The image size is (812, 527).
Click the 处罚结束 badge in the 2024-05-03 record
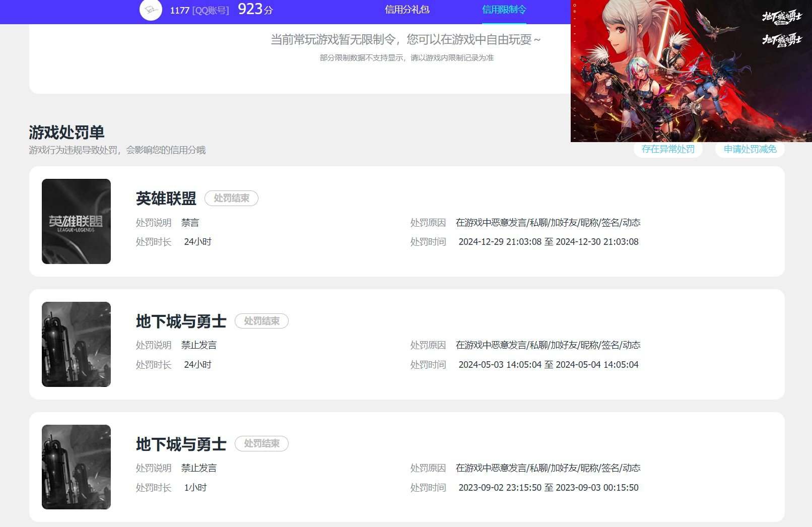coord(261,321)
